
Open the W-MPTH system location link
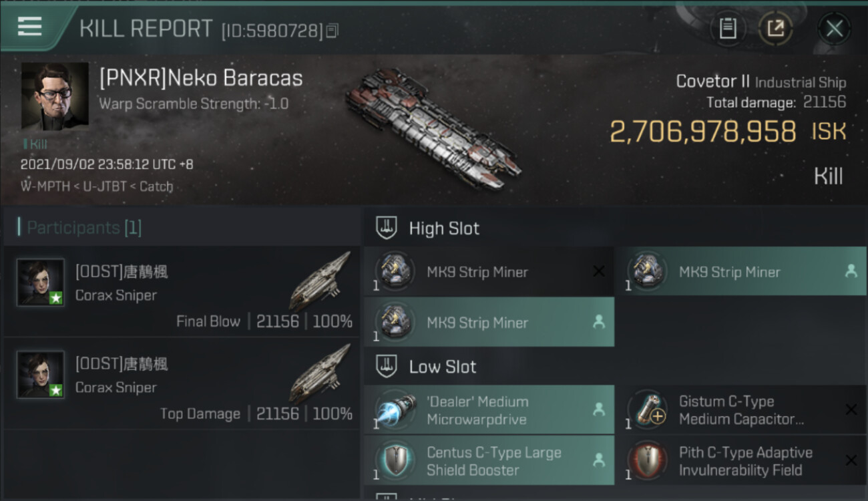[x=44, y=186]
